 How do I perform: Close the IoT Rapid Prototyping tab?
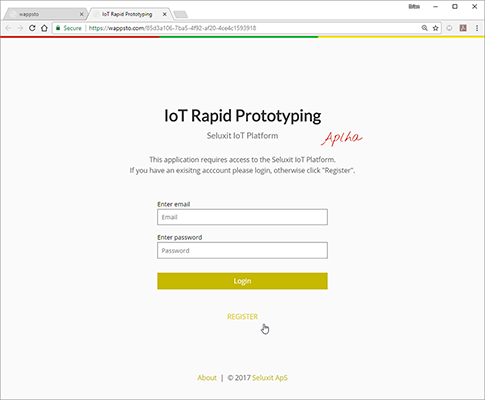165,14
